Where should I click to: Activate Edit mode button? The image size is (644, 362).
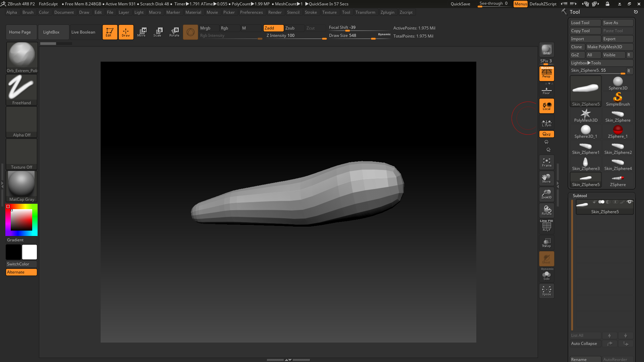110,32
